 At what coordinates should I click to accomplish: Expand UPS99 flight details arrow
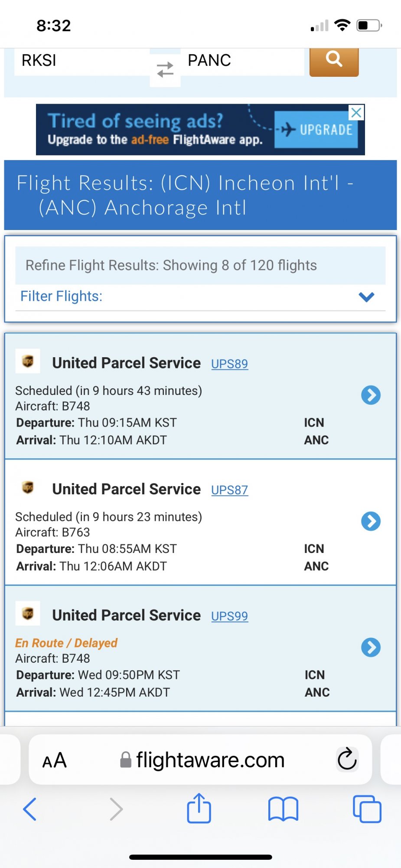pos(371,648)
